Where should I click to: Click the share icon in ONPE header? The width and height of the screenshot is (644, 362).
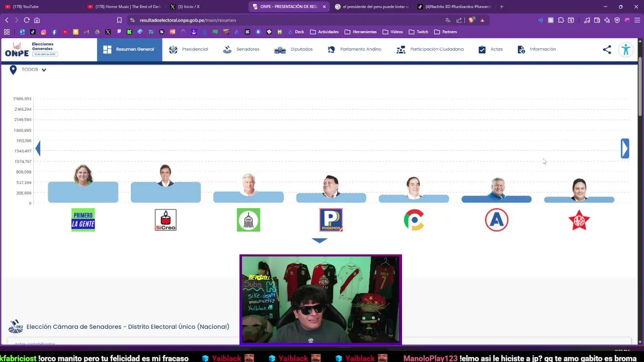(x=607, y=49)
